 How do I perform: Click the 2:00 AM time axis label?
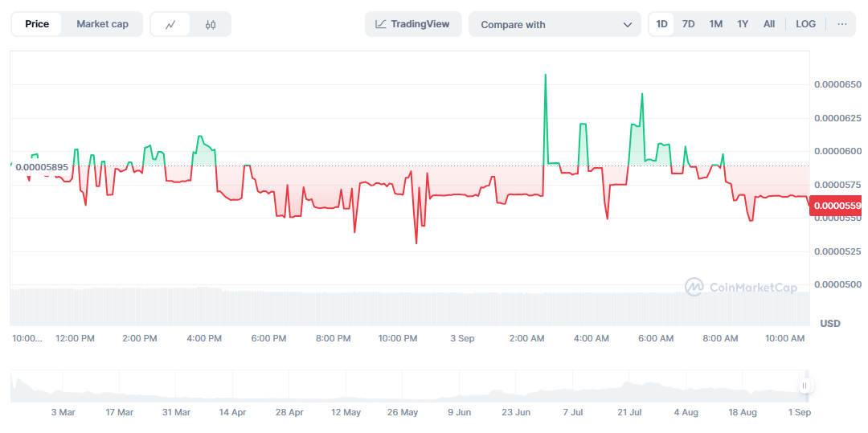point(527,338)
